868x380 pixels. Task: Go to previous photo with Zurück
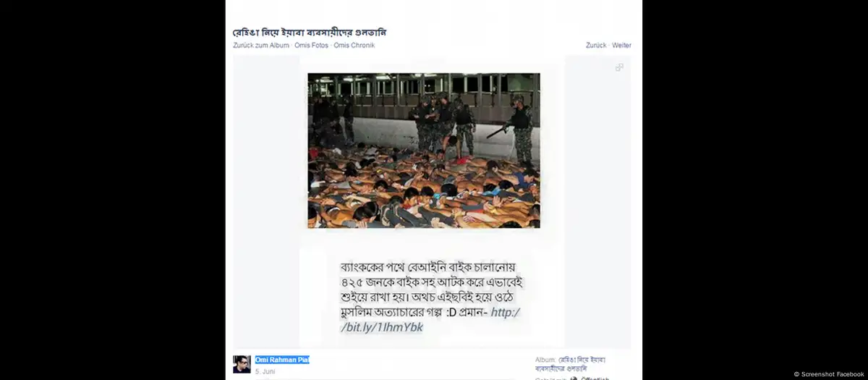pyautogui.click(x=596, y=46)
